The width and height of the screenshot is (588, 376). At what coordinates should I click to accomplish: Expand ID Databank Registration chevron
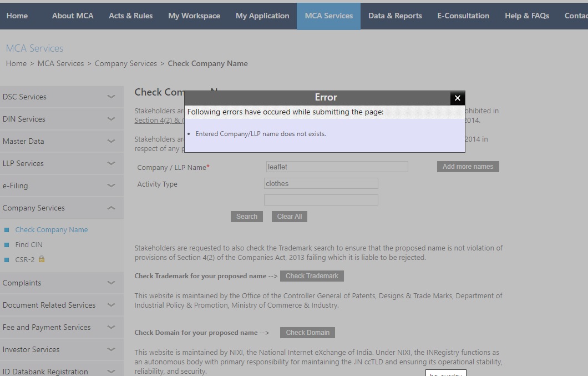tap(111, 371)
